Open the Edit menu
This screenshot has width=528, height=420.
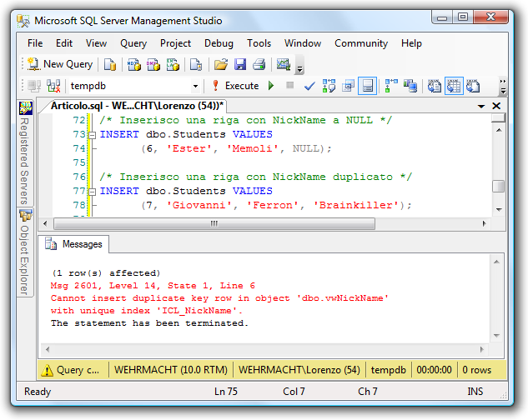pos(64,43)
